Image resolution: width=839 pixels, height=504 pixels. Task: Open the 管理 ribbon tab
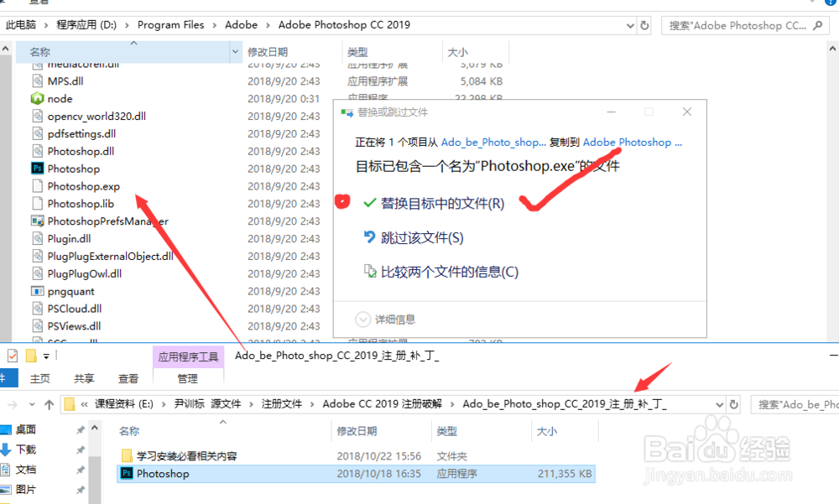(188, 379)
